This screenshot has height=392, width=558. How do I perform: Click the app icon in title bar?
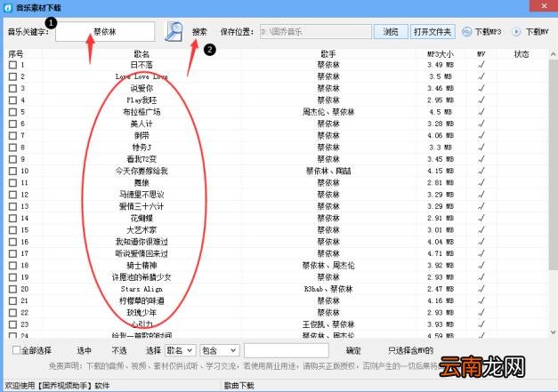[8, 7]
